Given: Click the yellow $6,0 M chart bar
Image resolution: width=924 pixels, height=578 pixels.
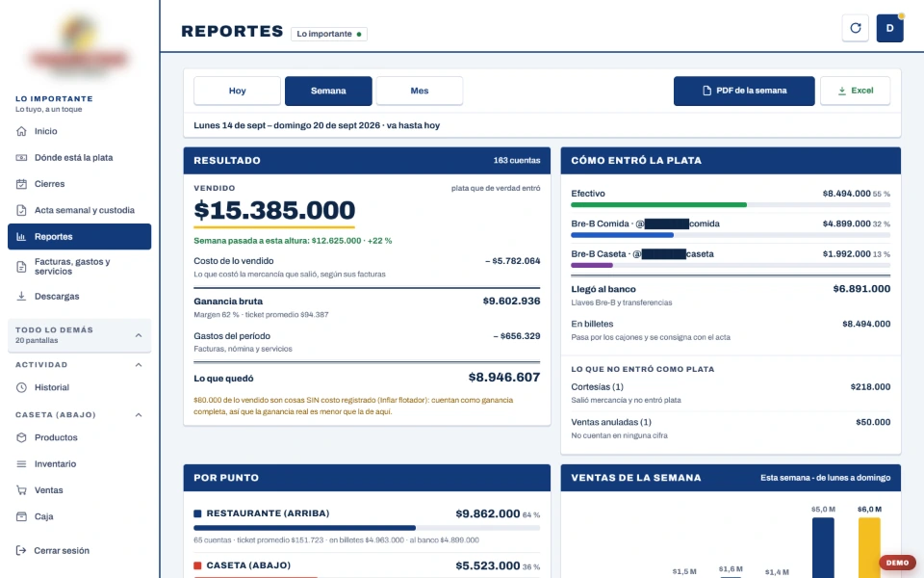Looking at the screenshot, I should 869,547.
